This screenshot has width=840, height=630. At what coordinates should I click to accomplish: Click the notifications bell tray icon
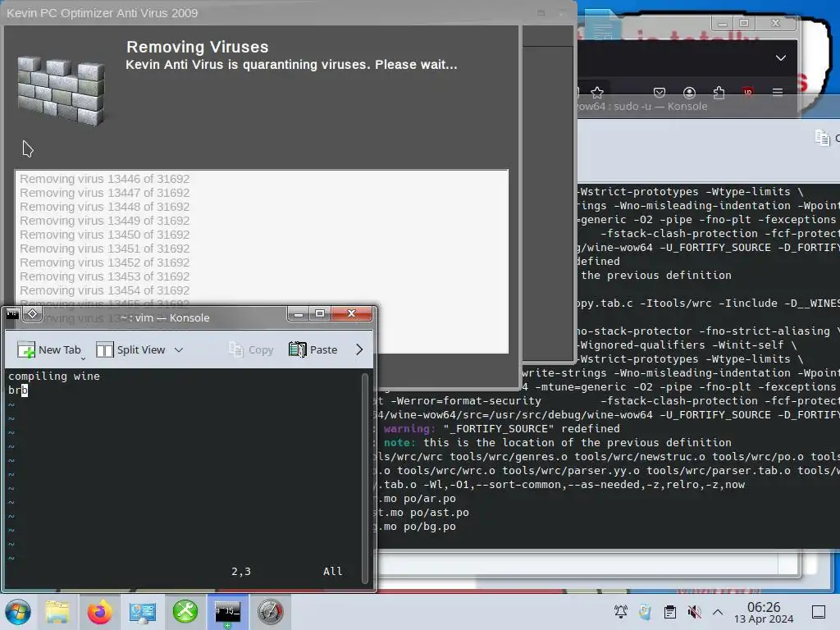621,612
